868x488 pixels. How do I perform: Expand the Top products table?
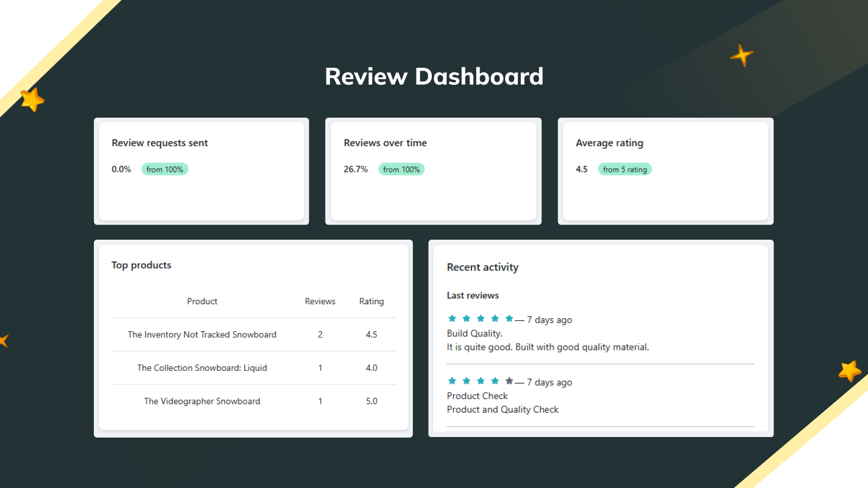point(253,337)
